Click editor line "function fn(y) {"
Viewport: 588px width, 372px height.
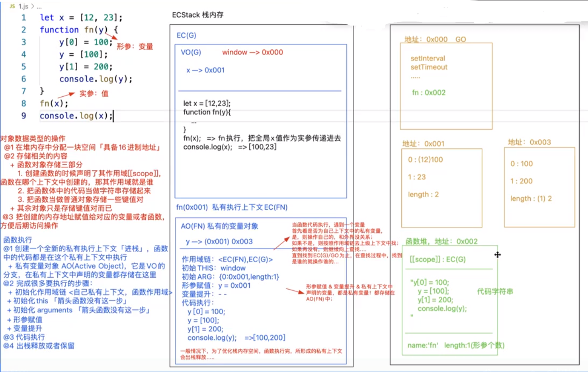click(79, 29)
